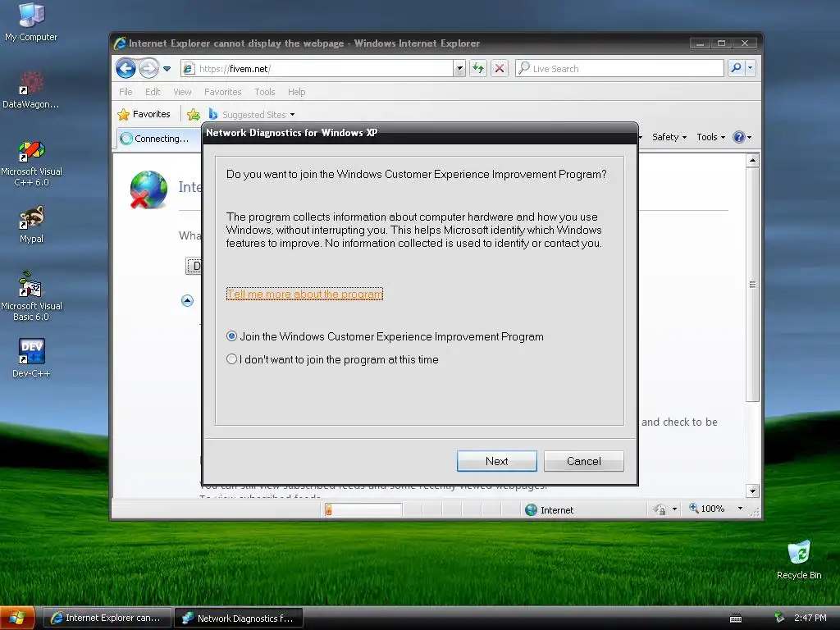The width and height of the screenshot is (840, 630).
Task: Open the Favorites menu
Action: 223,92
